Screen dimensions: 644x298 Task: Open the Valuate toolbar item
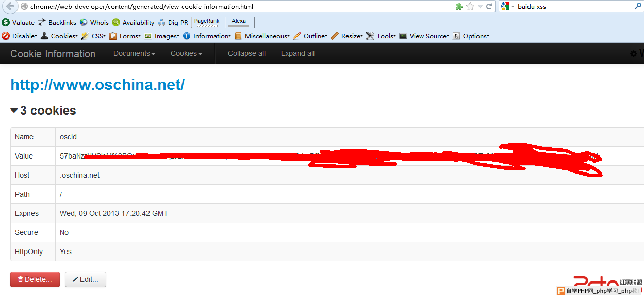(18, 22)
